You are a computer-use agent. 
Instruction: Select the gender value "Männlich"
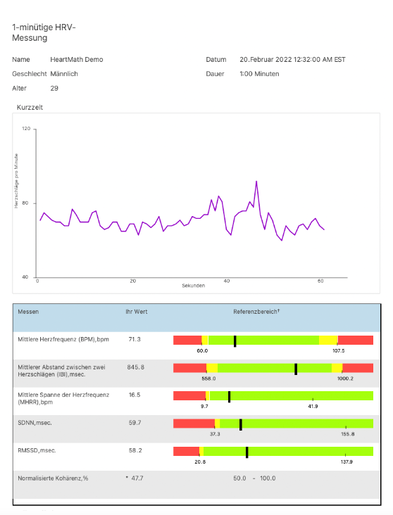(x=64, y=74)
